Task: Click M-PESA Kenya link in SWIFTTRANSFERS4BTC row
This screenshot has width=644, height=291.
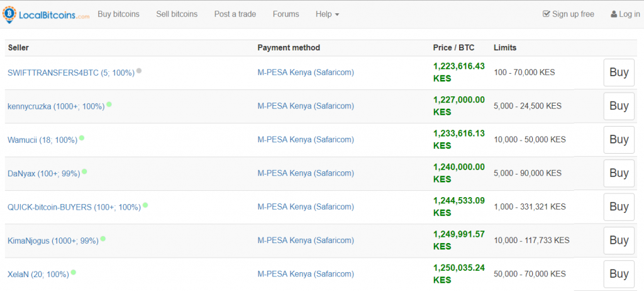Action: (306, 72)
